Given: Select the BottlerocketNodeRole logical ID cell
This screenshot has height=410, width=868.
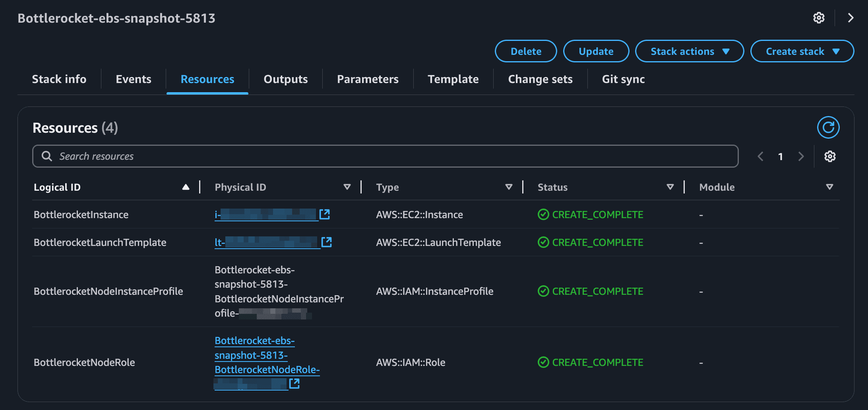Looking at the screenshot, I should pos(84,362).
